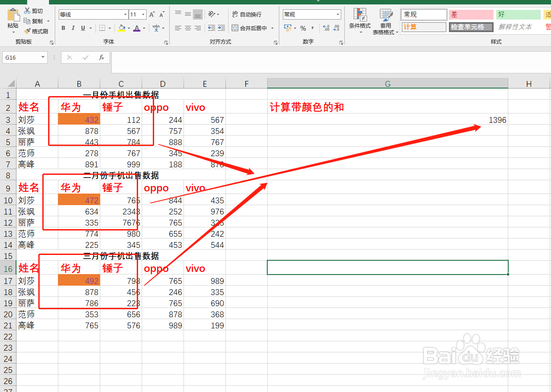Apply the 检查单元格 cell style
The height and width of the screenshot is (392, 551).
(x=471, y=27)
